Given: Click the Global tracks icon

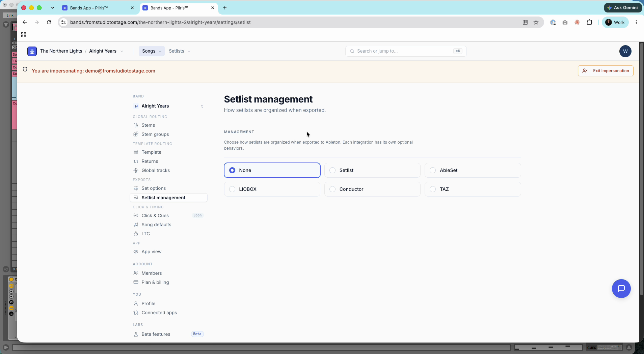Looking at the screenshot, I should tap(136, 170).
